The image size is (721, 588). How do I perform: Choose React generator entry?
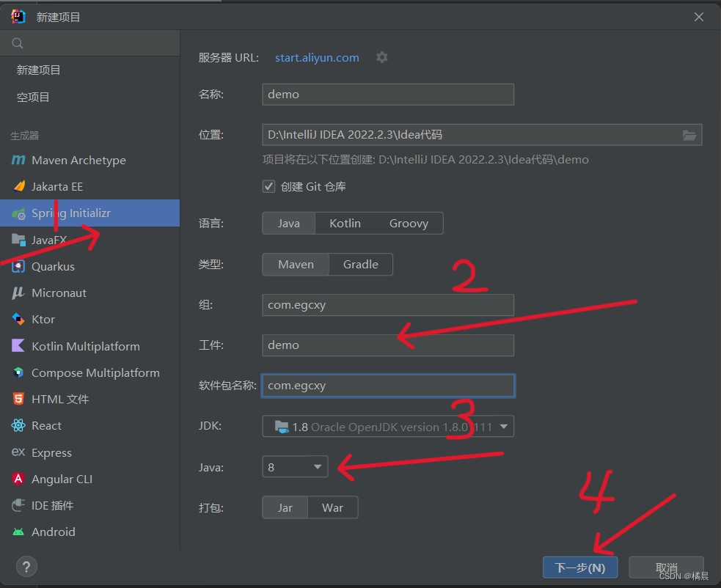(89, 425)
